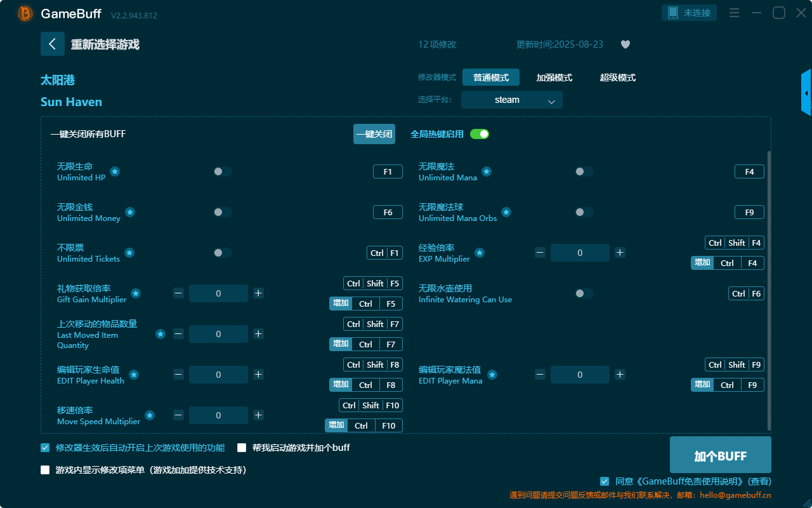Click Ctrl F6 hotkey for Infinite Watering Can
Image resolution: width=812 pixels, height=508 pixels.
tap(746, 293)
